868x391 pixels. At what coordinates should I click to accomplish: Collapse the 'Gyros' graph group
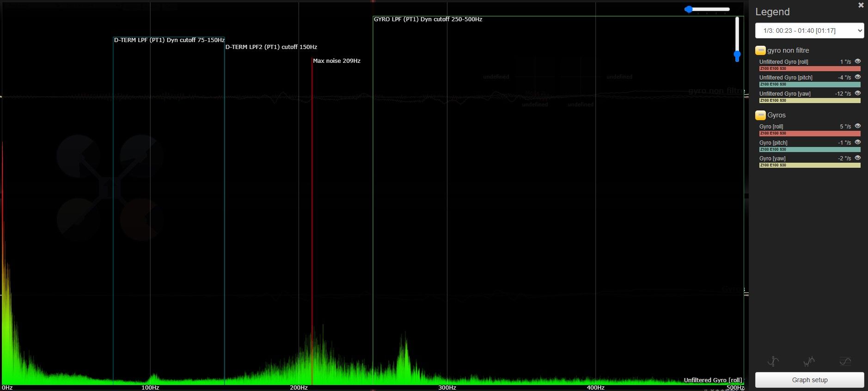(760, 115)
